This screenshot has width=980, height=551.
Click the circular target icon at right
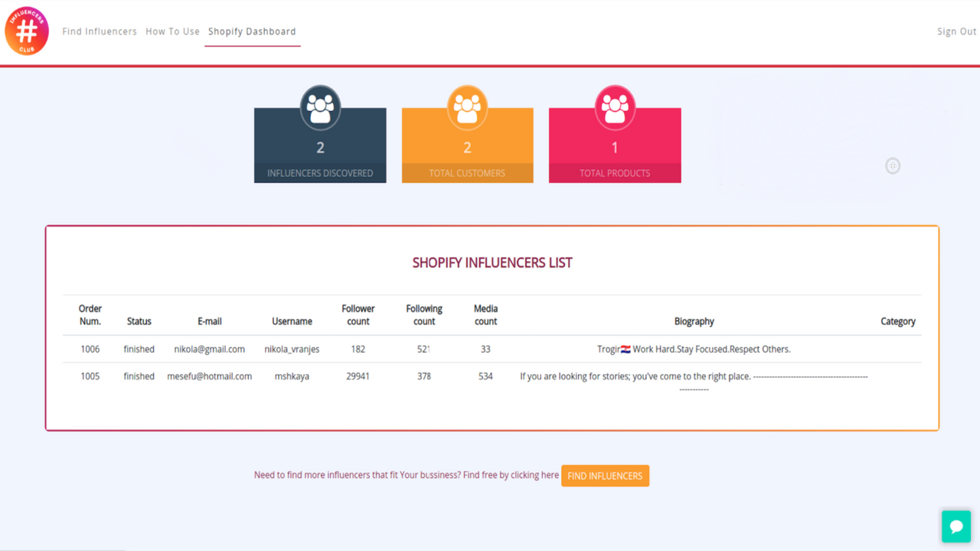893,166
